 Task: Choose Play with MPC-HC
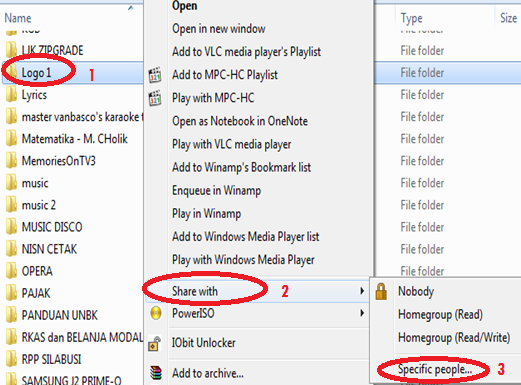[x=213, y=98]
